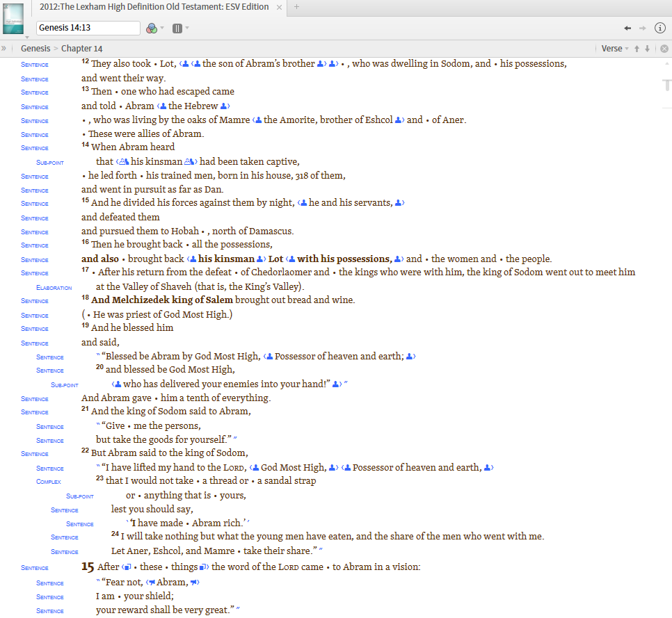Open the visual filters icon
The height and width of the screenshot is (618, 672).
[151, 29]
